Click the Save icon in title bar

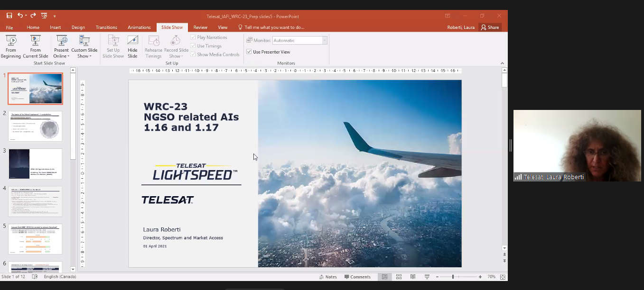click(x=9, y=16)
